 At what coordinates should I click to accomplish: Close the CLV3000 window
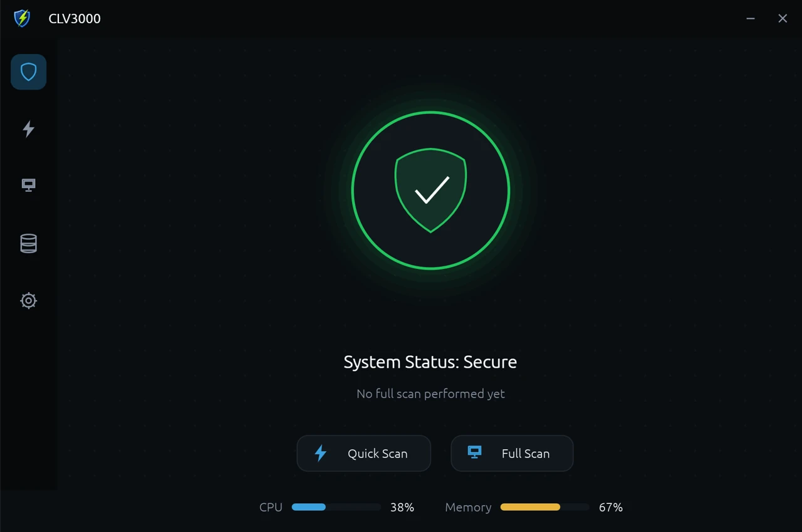(x=783, y=19)
